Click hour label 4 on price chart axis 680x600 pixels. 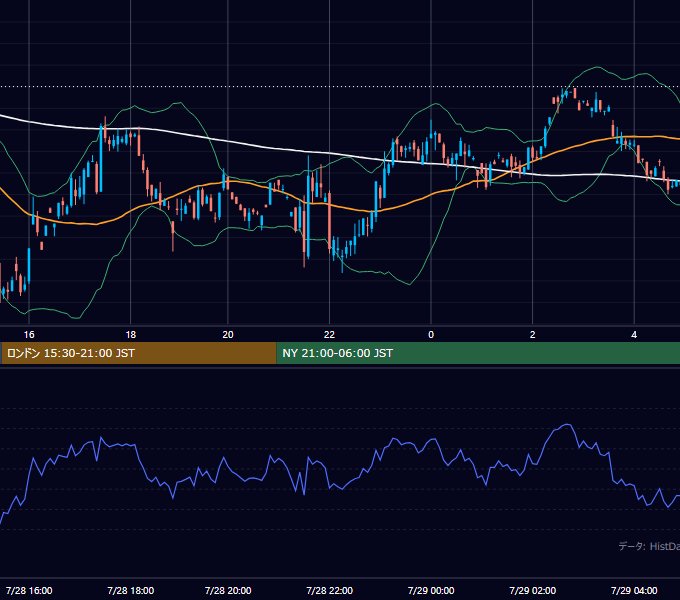pyautogui.click(x=634, y=335)
